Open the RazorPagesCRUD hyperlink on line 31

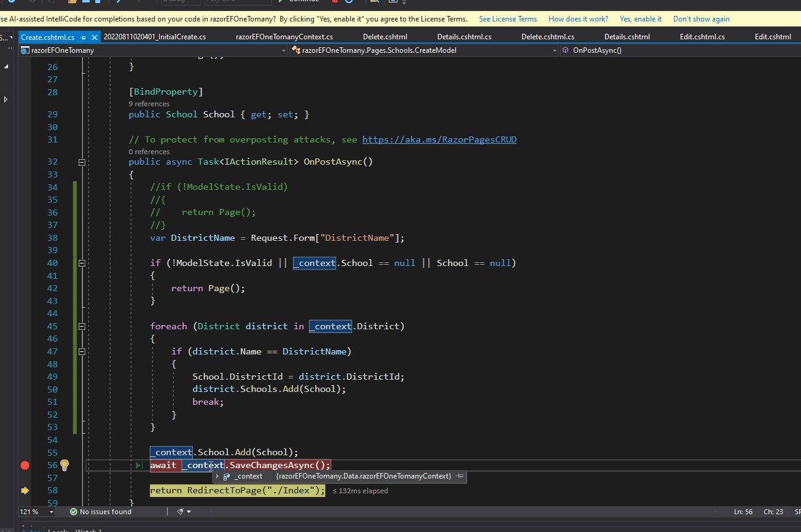click(439, 139)
